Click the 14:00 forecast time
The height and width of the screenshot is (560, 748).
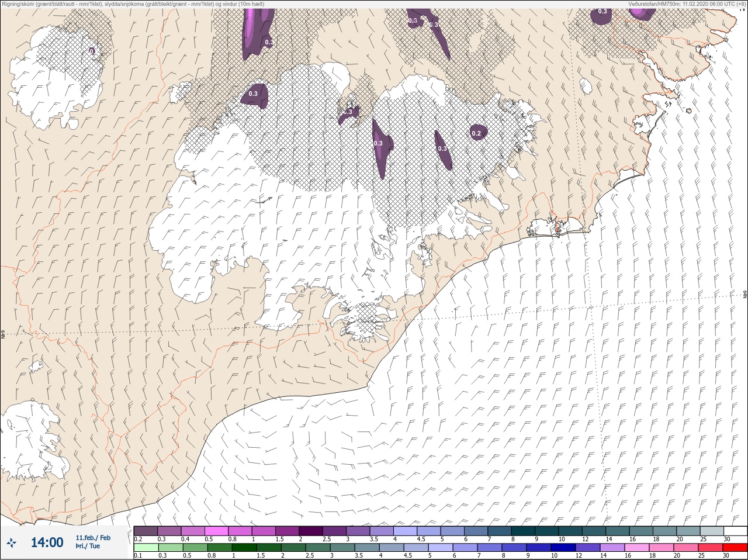click(x=47, y=542)
